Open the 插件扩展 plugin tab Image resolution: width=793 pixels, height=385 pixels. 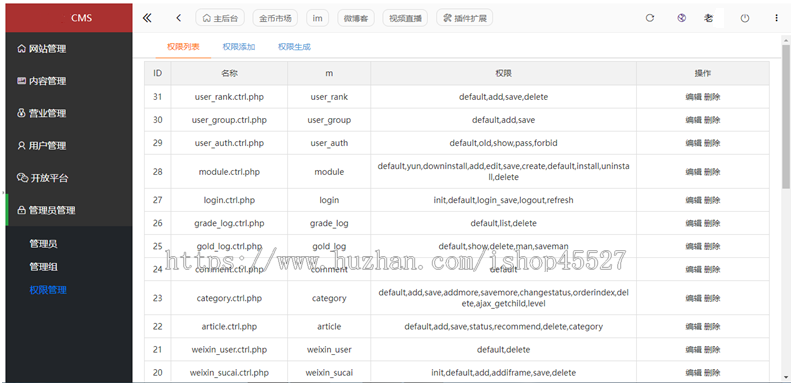pos(464,18)
